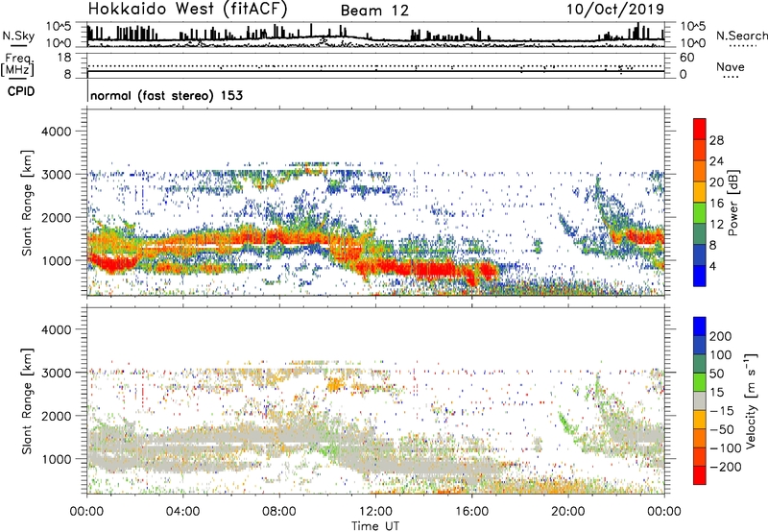The image size is (768, 532).
Task: Click the 'Power [dB]' colorbar label
Action: (733, 203)
